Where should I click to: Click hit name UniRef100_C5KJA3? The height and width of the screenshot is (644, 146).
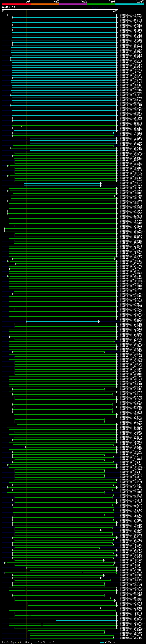pyautogui.click(x=131, y=196)
